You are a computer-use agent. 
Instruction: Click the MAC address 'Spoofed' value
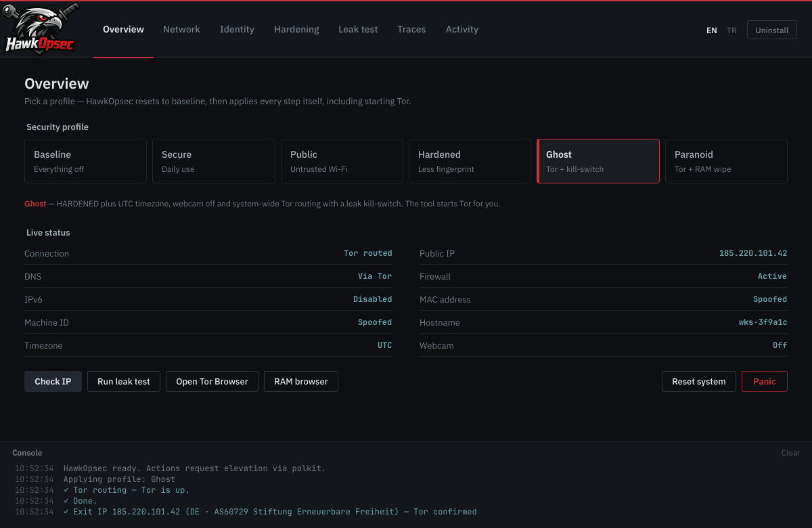coord(770,299)
